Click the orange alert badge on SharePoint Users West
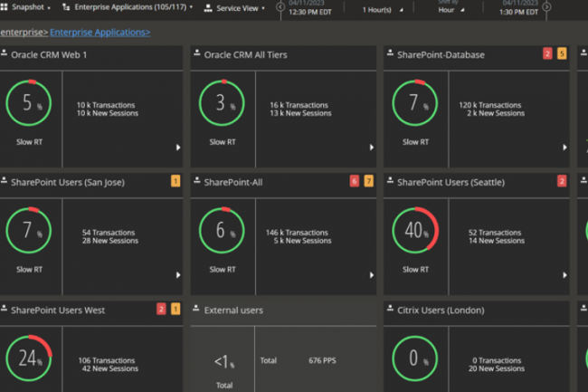588x392 pixels. pos(175,309)
